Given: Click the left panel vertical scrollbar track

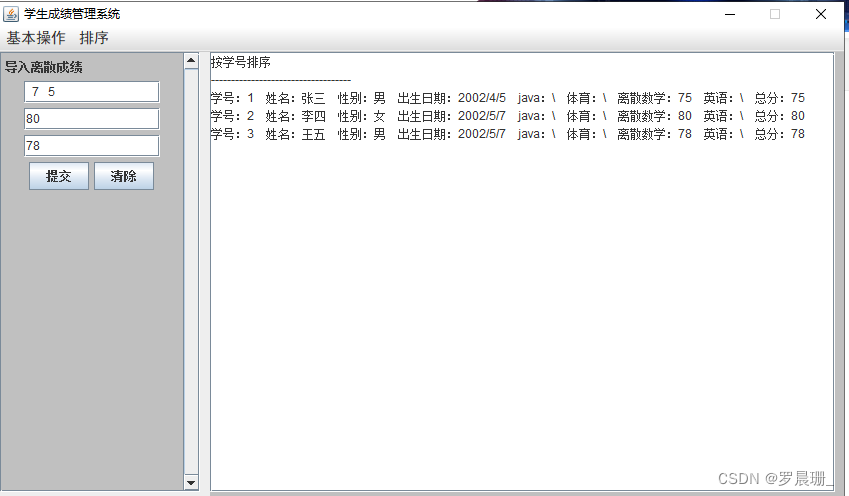Looking at the screenshot, I should tap(191, 271).
